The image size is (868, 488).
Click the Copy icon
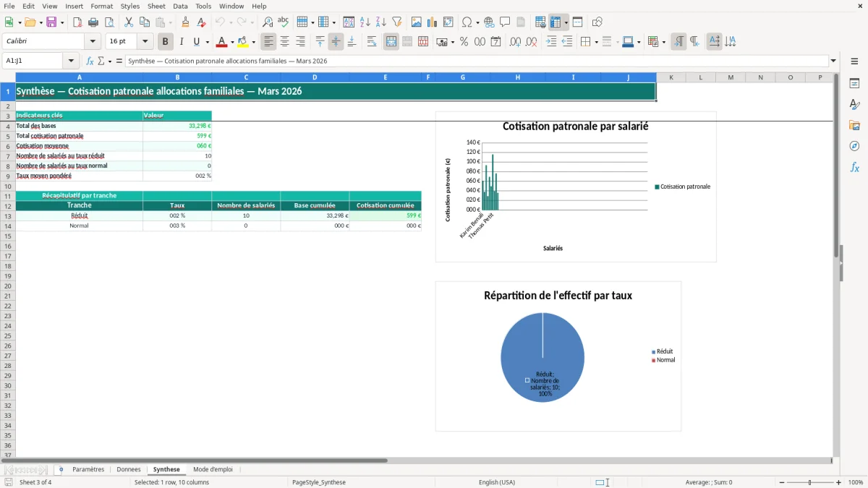145,22
